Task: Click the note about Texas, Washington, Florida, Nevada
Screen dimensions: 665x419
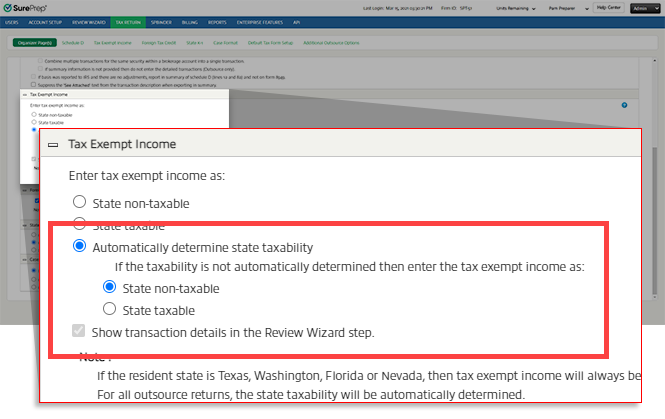Action: click(x=369, y=376)
